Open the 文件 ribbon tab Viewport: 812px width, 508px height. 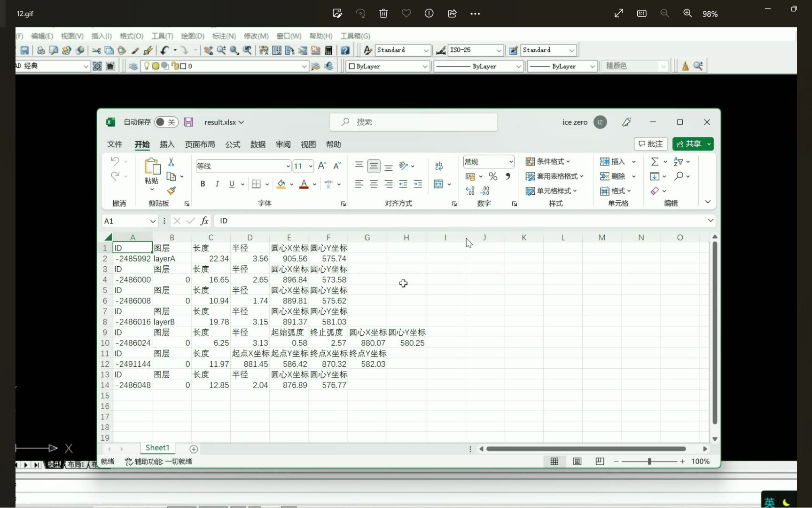115,144
